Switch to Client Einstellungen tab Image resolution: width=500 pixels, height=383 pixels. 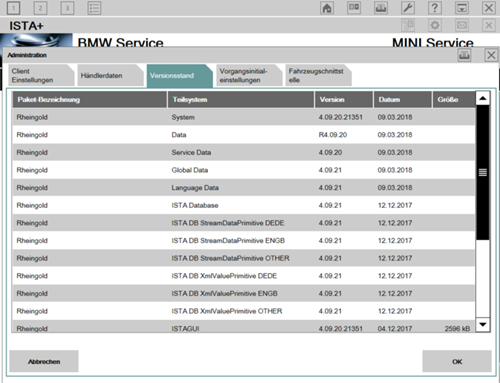coord(41,76)
